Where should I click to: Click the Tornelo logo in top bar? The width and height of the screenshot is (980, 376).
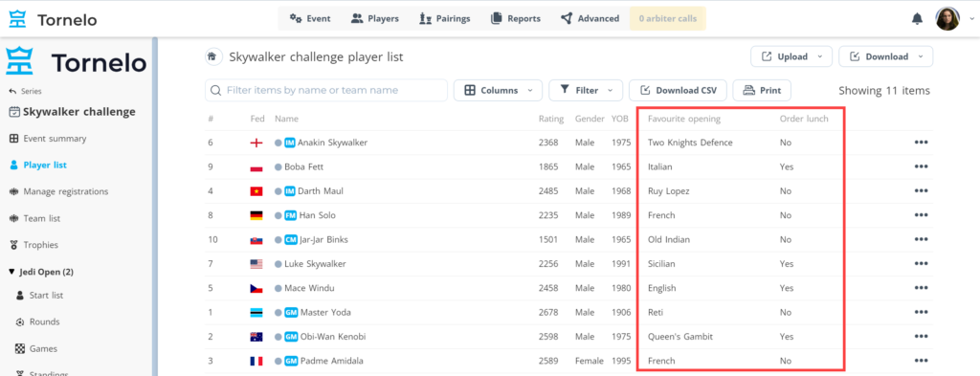click(54, 19)
